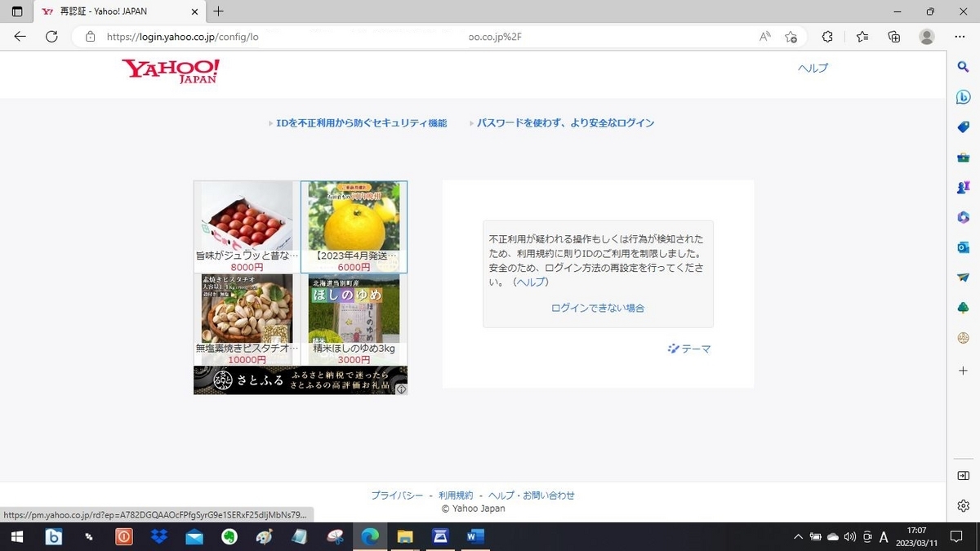980x551 pixels.
Task: Click the (ヘルプ) link in the notice
Action: point(531,282)
